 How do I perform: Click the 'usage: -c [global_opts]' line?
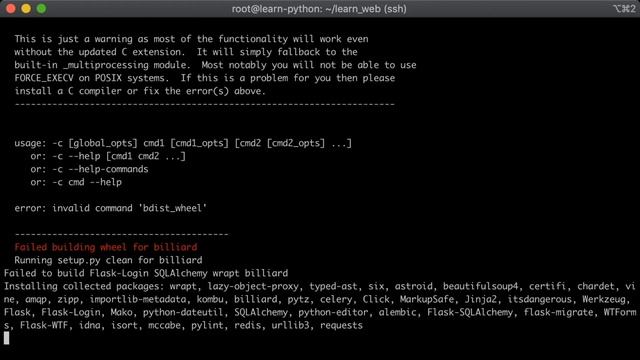coord(183,143)
